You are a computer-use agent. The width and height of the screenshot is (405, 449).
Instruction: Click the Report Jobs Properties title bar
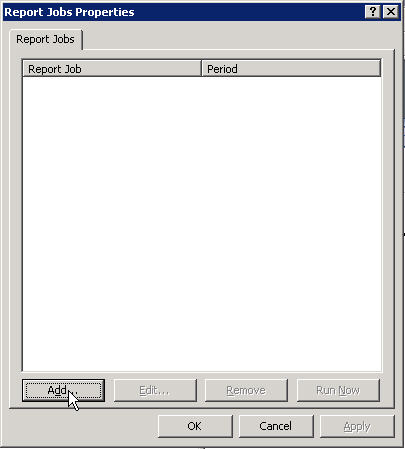pos(183,12)
